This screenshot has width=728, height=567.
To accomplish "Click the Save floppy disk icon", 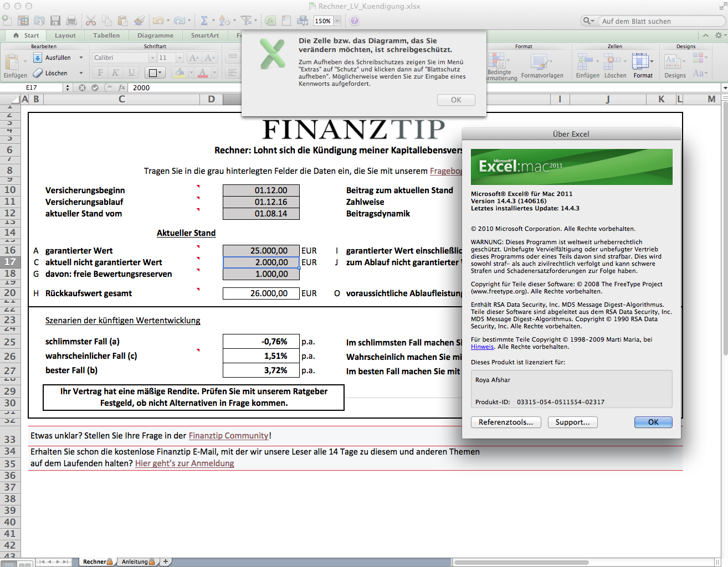I will pos(55,20).
